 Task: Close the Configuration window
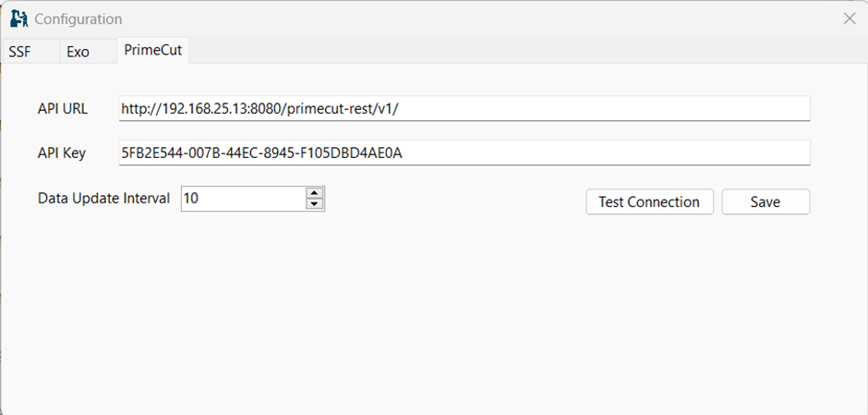[x=849, y=18]
